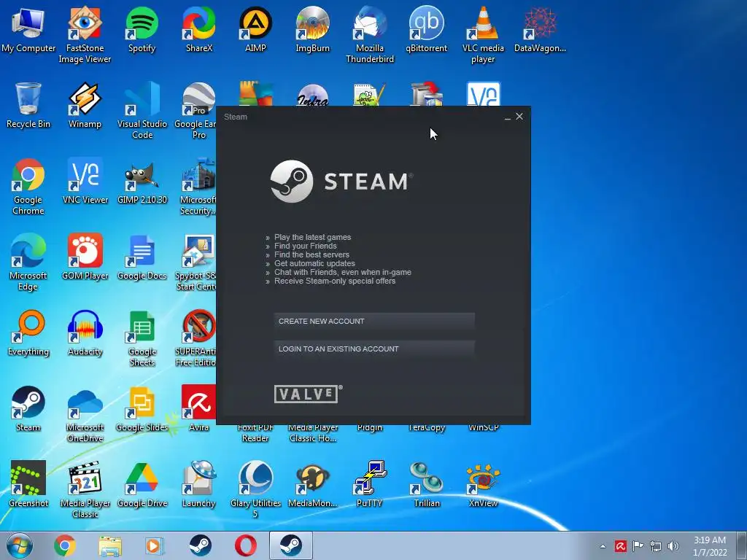Open media player from taskbar
The image size is (747, 560).
click(155, 545)
